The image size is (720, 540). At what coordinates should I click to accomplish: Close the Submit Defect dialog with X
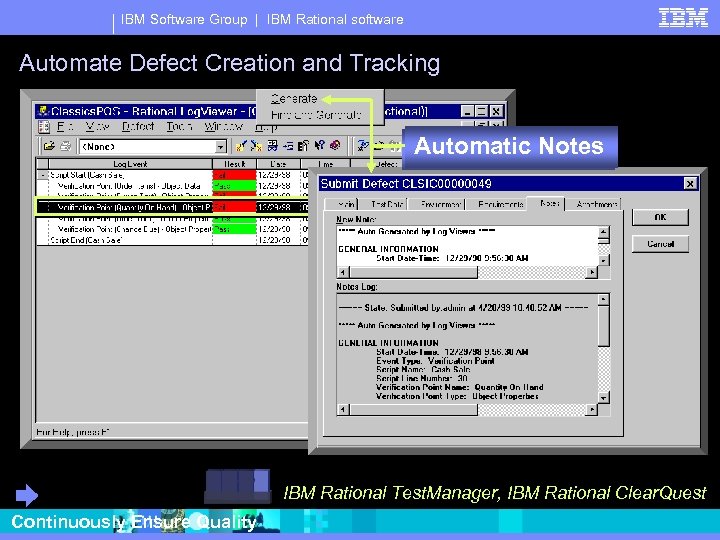pyautogui.click(x=690, y=184)
